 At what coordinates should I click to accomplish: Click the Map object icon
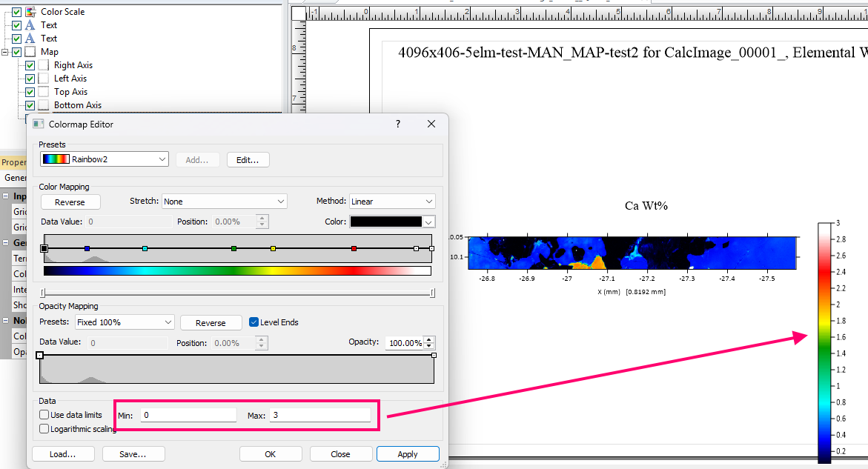coord(30,52)
